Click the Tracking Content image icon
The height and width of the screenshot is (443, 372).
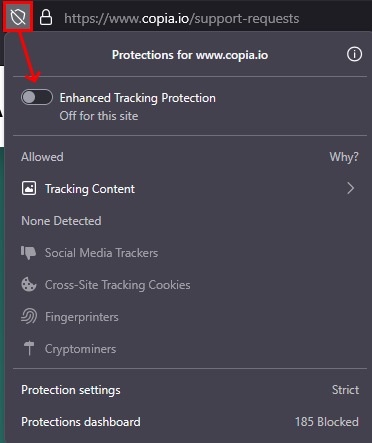tap(29, 188)
